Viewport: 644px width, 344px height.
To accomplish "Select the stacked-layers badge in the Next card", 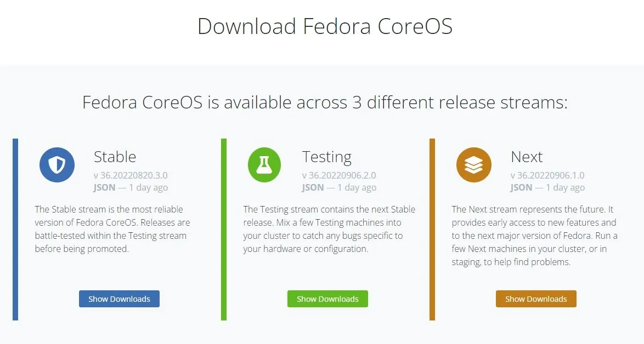I will [473, 164].
